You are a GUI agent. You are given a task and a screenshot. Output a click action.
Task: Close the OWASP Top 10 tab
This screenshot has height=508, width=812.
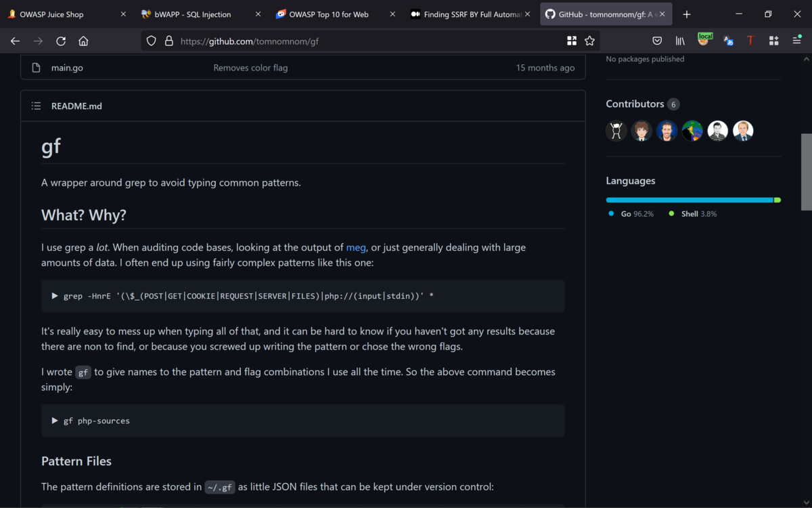click(392, 14)
